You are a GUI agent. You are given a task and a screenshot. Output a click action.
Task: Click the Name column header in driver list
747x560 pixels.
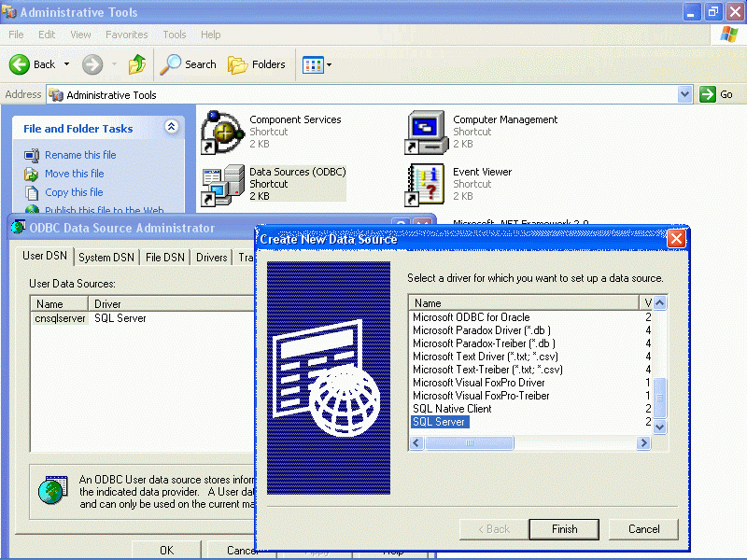pos(524,302)
